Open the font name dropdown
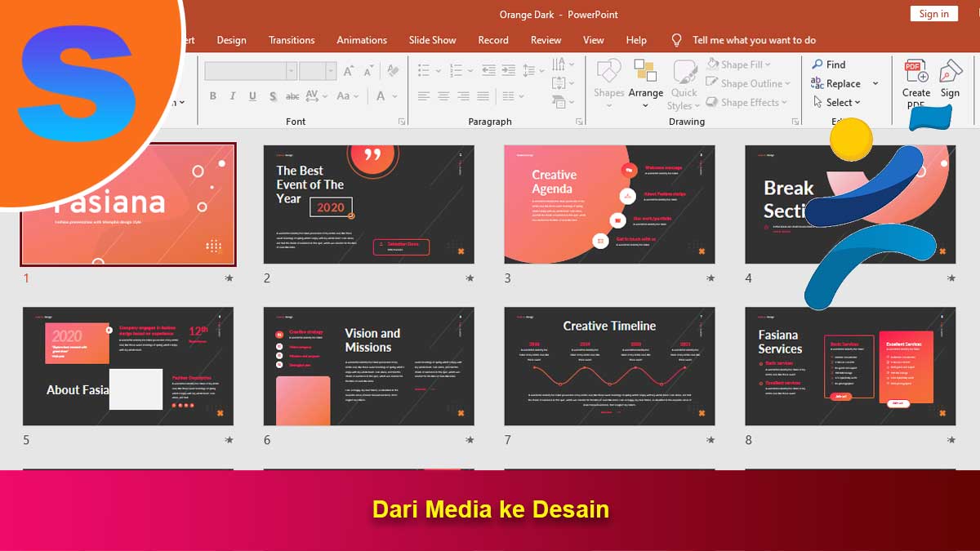The image size is (980, 551). (291, 71)
